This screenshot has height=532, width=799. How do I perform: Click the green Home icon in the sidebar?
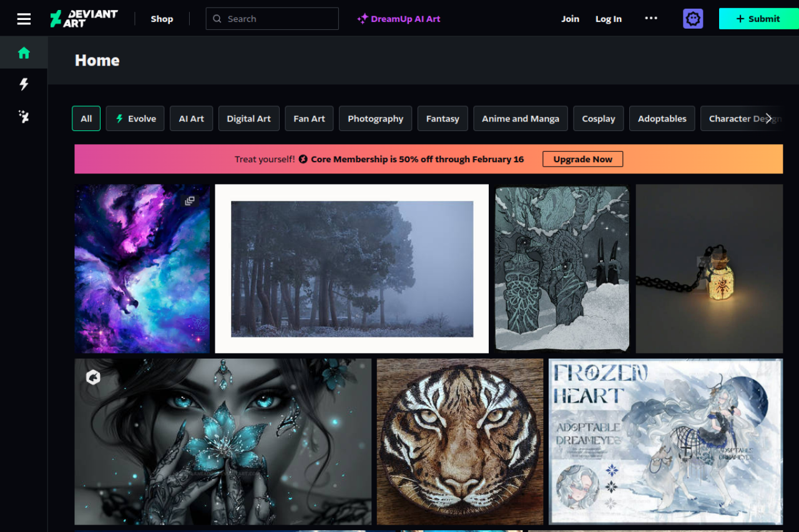click(x=23, y=52)
